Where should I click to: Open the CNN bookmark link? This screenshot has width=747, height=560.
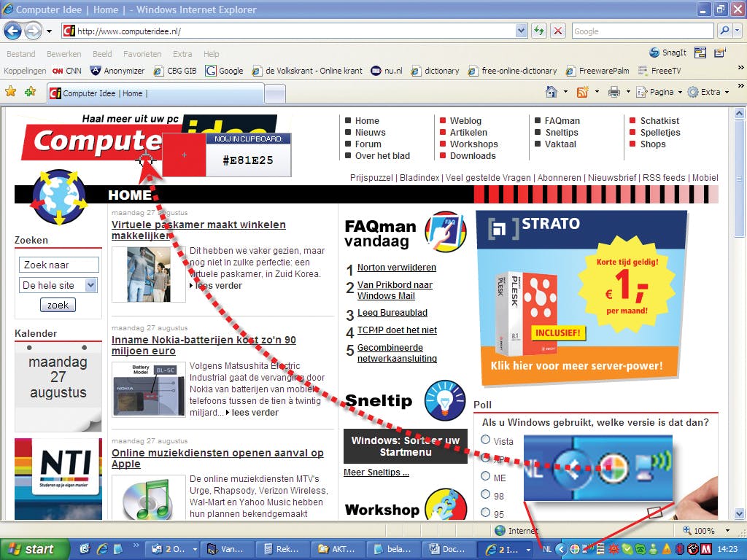(66, 71)
